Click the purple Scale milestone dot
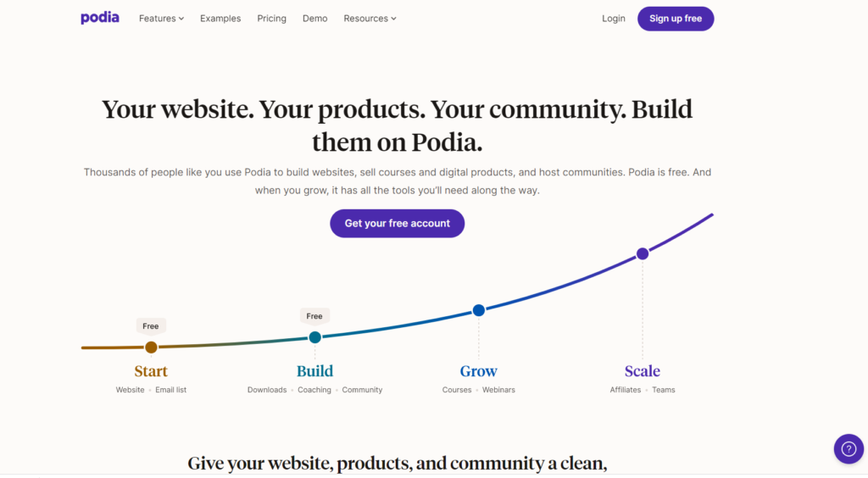Image resolution: width=868 pixels, height=478 pixels. click(x=643, y=254)
